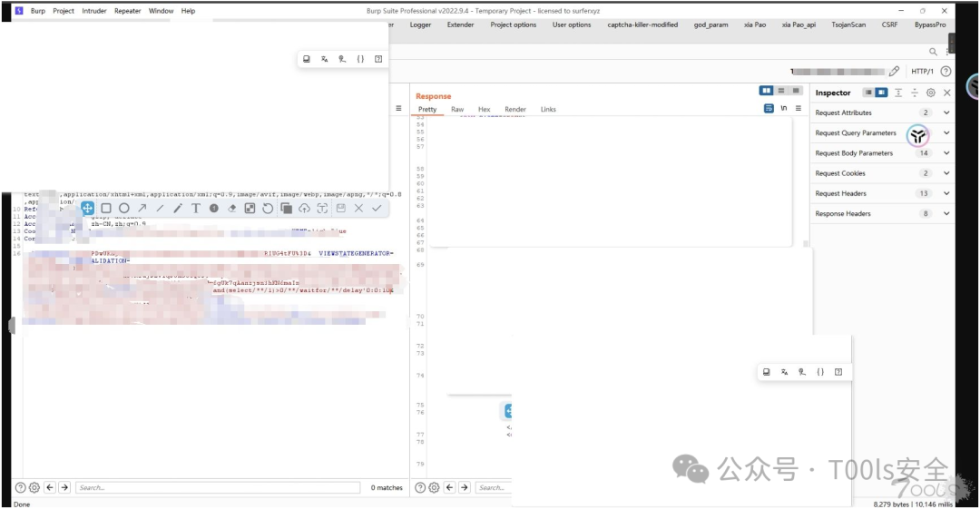Select the arrow annotation tool
The width and height of the screenshot is (980, 509).
142,209
